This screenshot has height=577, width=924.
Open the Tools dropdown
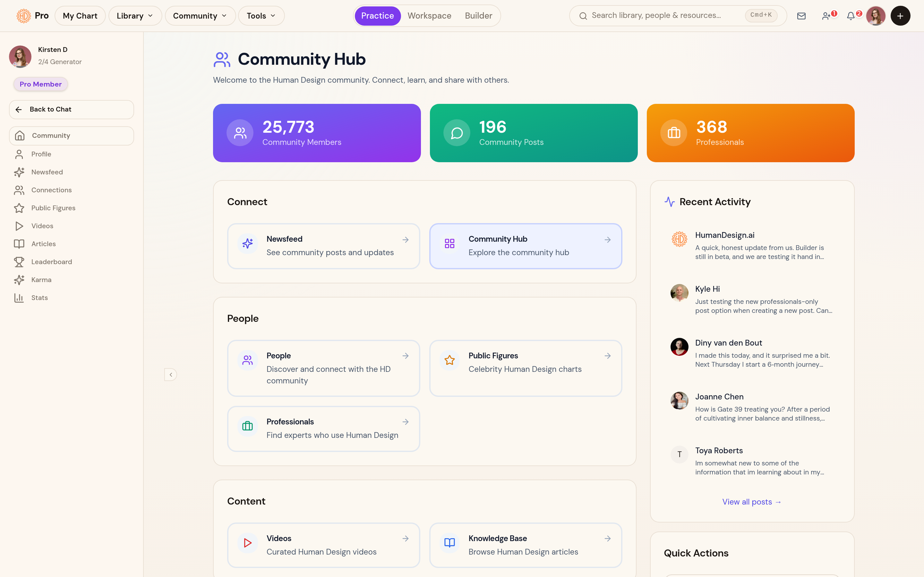(261, 16)
